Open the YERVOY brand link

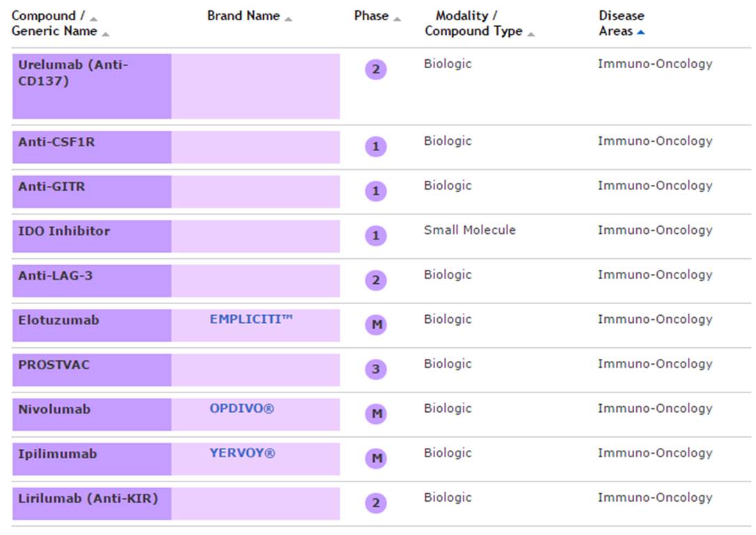[x=242, y=453]
